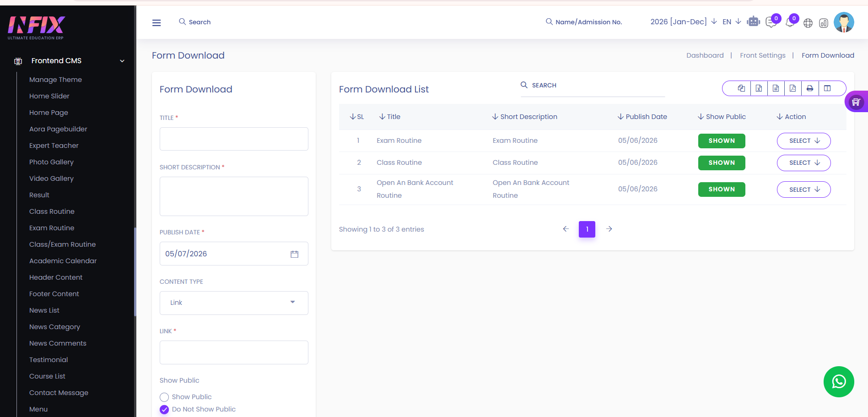Open the publish date calendar icon
868x417 pixels.
point(294,254)
